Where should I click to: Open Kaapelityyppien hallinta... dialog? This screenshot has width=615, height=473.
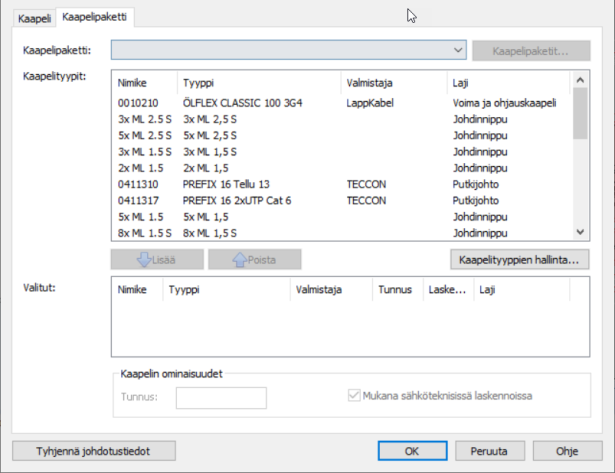[x=518, y=260]
